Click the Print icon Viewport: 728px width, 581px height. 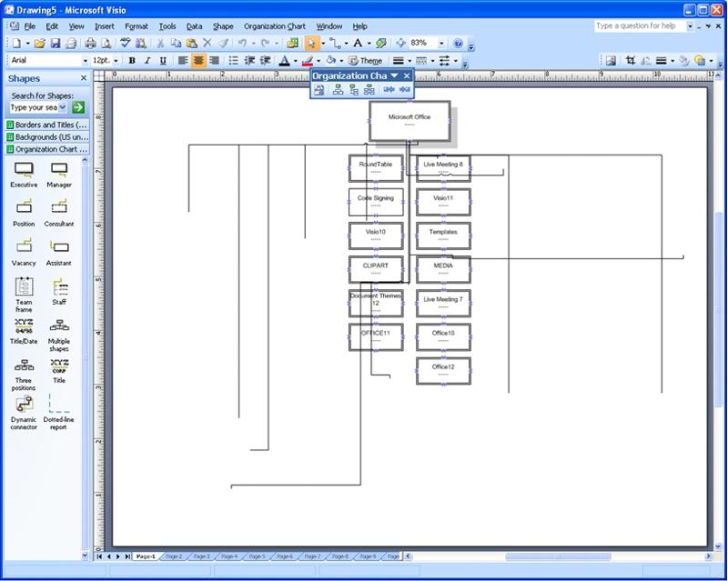pos(90,43)
